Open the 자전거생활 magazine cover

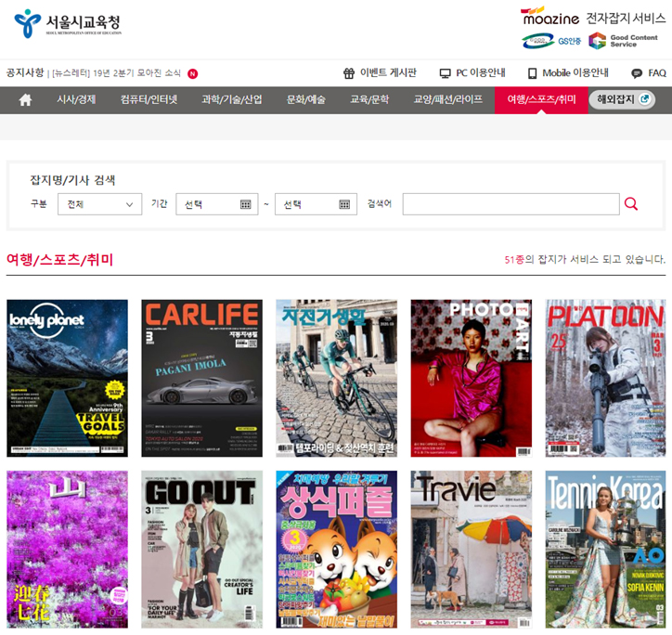[x=336, y=378]
